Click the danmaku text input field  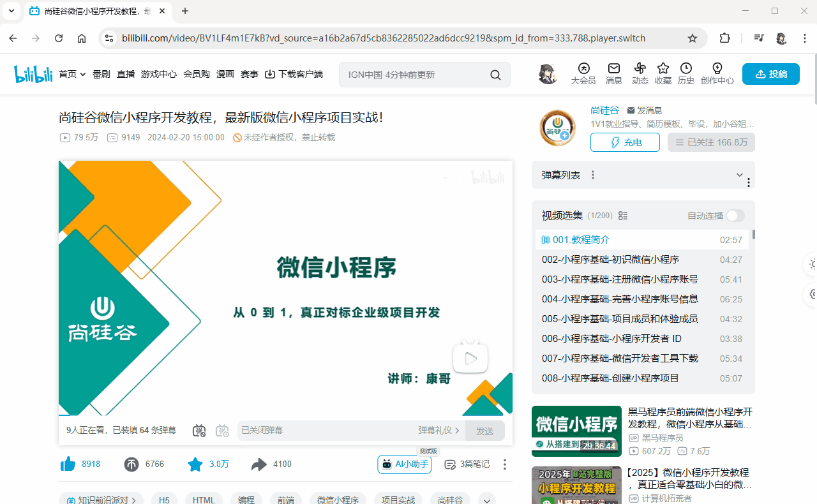326,431
